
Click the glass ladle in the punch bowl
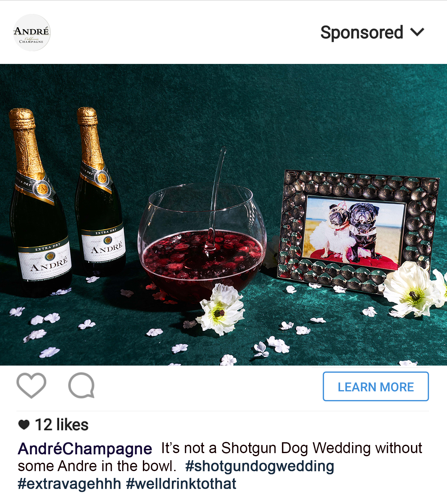pyautogui.click(x=215, y=199)
